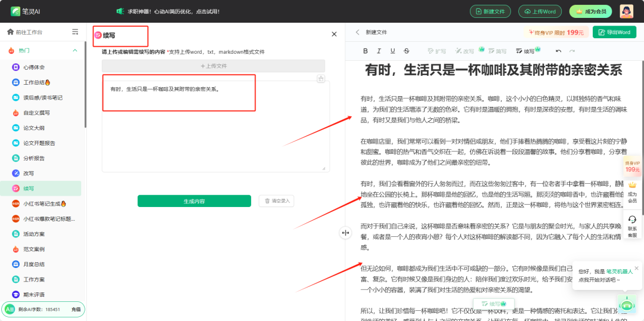
Task: Go back with the editor chevron arrow
Action: [357, 32]
